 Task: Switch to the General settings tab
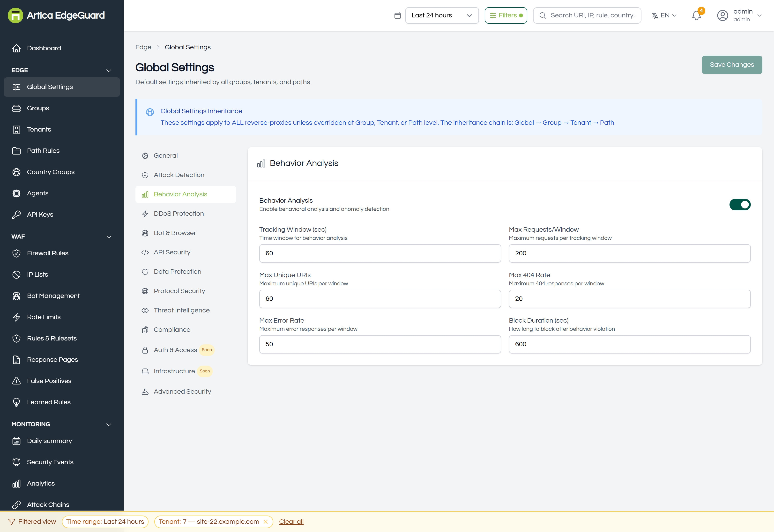coord(186,156)
